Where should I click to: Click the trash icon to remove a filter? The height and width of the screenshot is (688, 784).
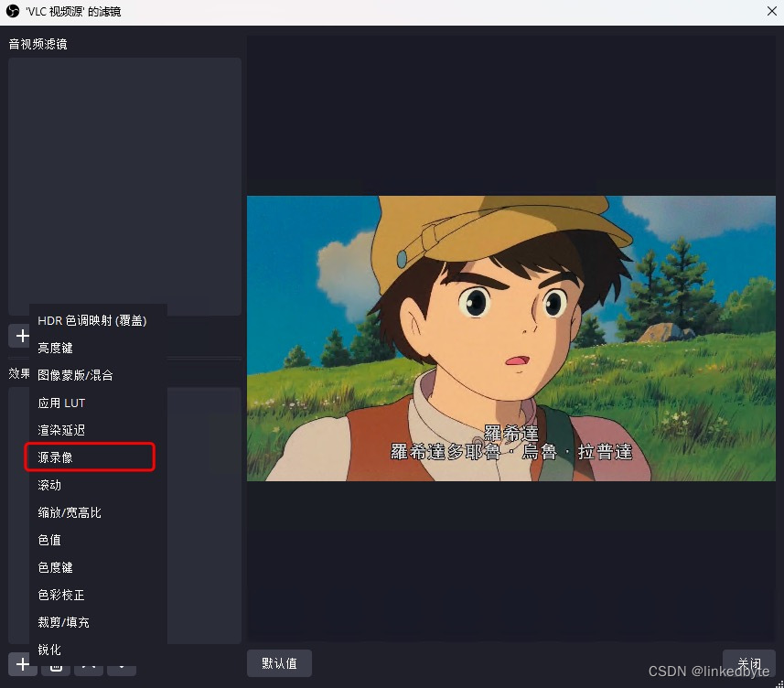(x=56, y=669)
